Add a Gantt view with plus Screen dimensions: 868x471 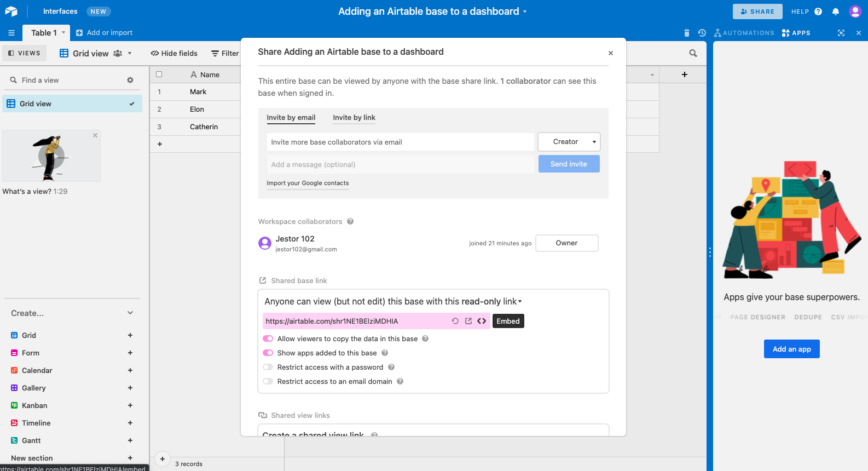tap(130, 440)
